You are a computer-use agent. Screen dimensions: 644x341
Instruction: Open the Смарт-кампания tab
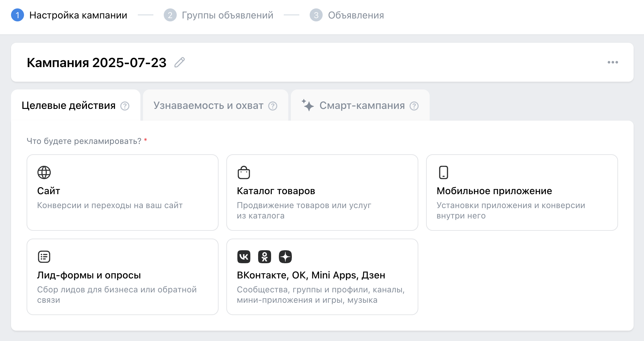click(x=362, y=106)
